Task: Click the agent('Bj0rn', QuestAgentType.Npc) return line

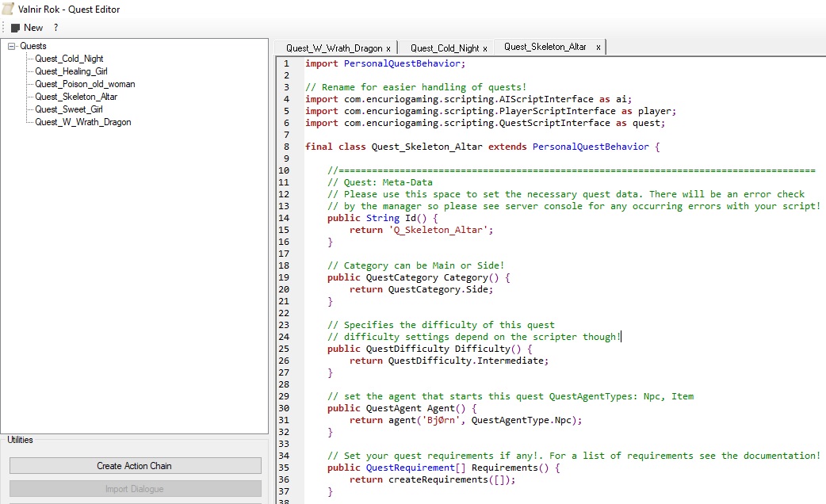Action: [465, 420]
